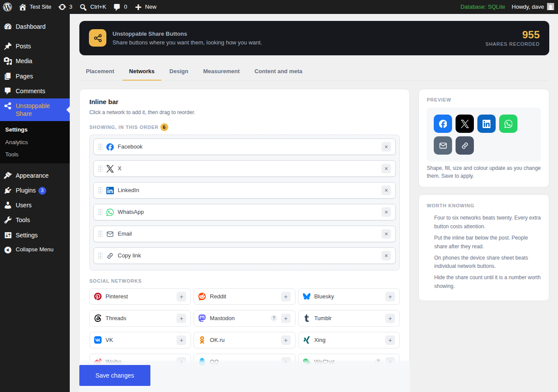The image size is (558, 392).
Task: Open the Content and meta tab
Action: (x=278, y=71)
